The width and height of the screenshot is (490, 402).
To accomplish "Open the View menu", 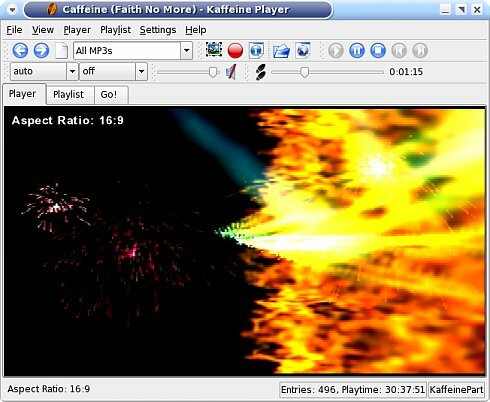I will (43, 30).
